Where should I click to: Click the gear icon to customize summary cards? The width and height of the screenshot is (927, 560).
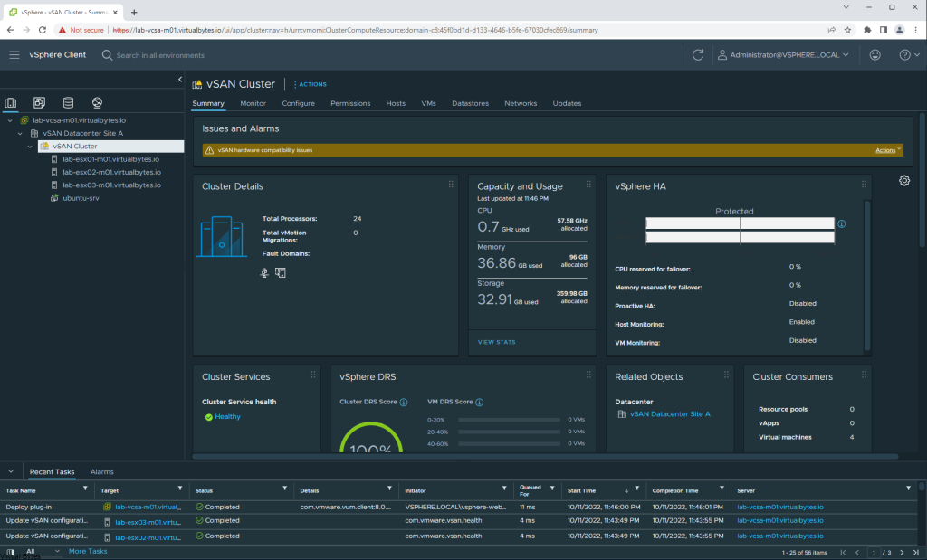[x=903, y=181]
